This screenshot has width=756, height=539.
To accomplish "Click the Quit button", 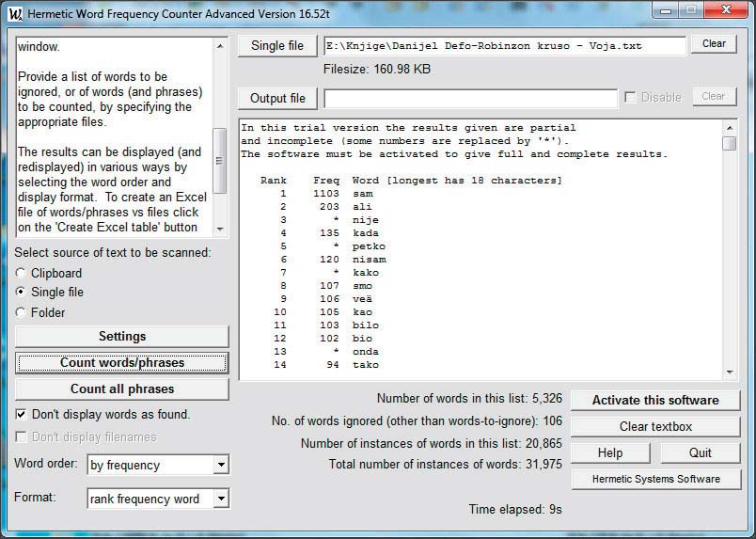I will pyautogui.click(x=701, y=452).
